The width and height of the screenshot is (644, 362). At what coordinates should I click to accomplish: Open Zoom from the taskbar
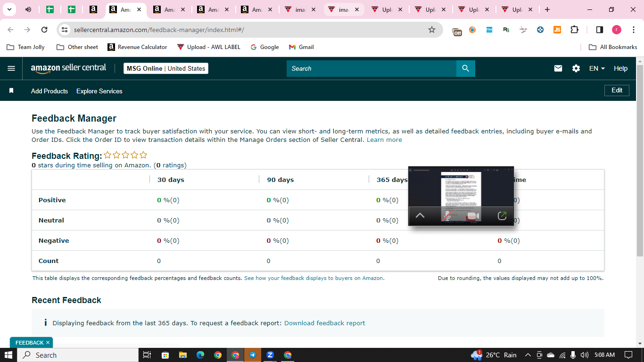(270, 355)
